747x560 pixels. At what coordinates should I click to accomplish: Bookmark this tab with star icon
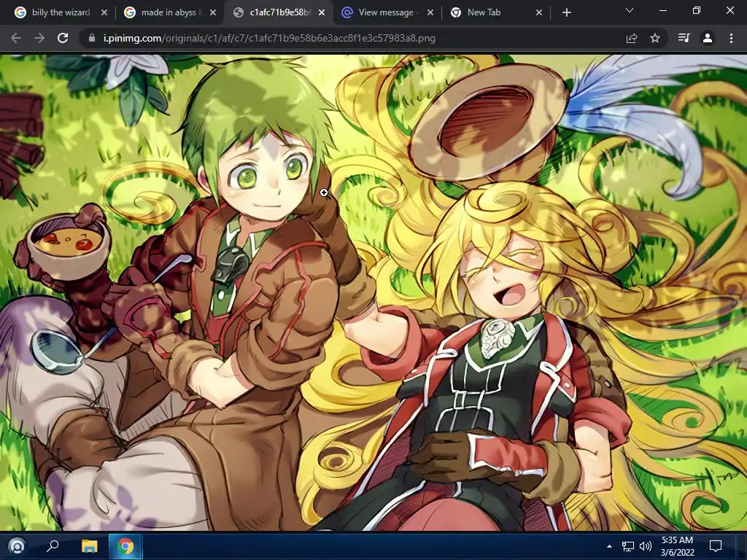pyautogui.click(x=655, y=38)
